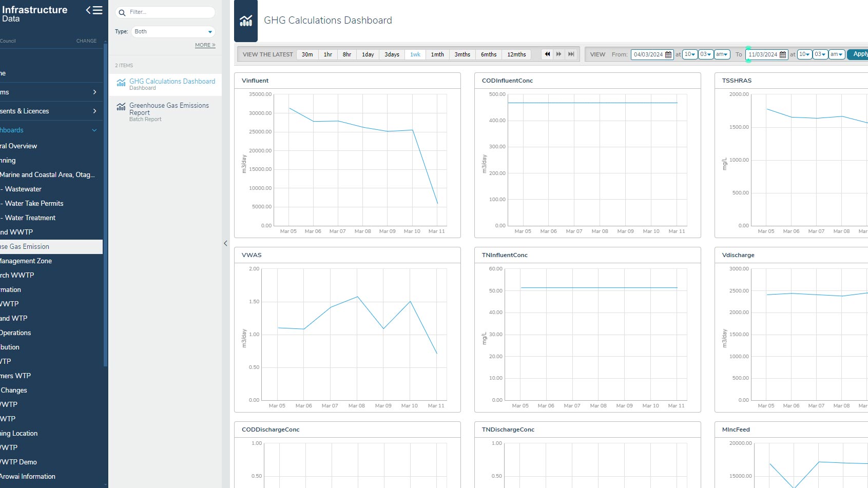The width and height of the screenshot is (868, 488).
Task: Select the 1day time range
Action: tap(368, 54)
